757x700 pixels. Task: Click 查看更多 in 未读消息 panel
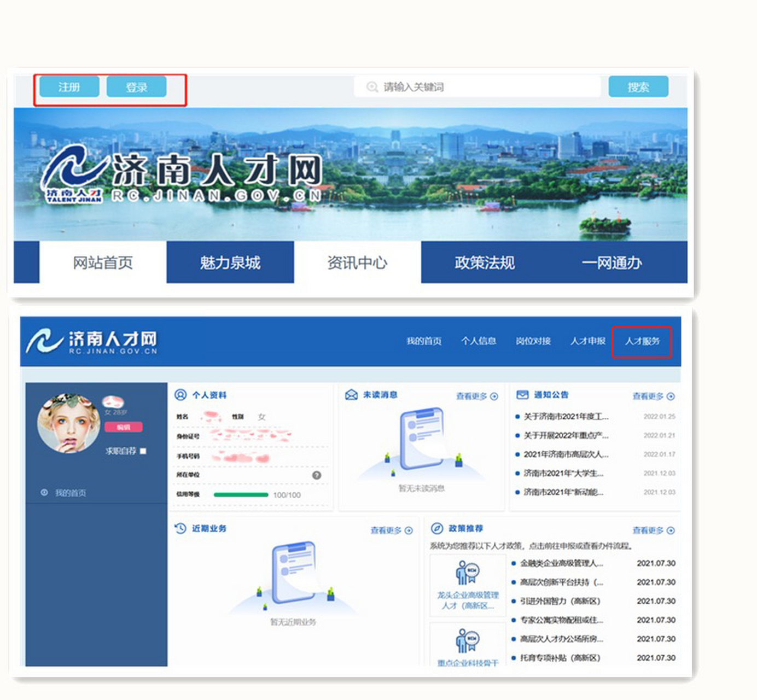(471, 396)
